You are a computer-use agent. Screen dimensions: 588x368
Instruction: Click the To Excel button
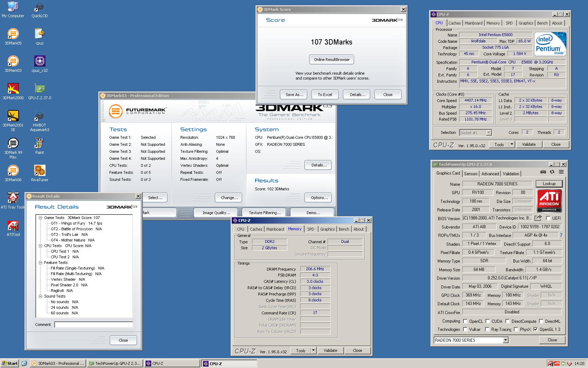pos(325,95)
